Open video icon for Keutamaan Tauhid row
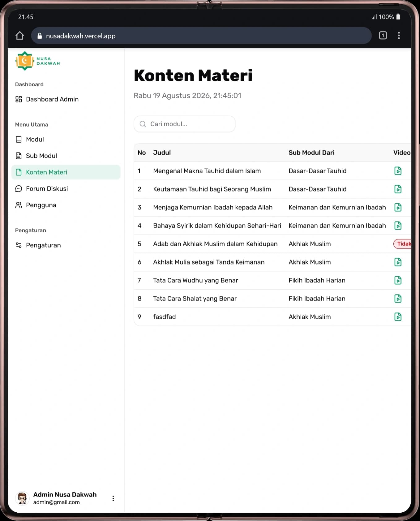 click(x=398, y=189)
